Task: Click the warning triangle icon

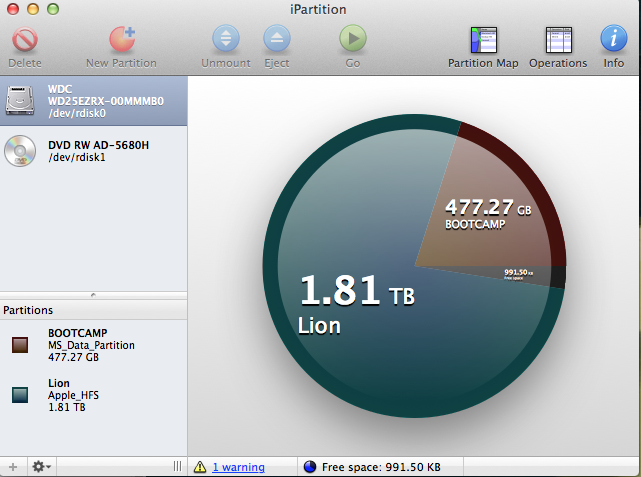Action: [x=200, y=466]
